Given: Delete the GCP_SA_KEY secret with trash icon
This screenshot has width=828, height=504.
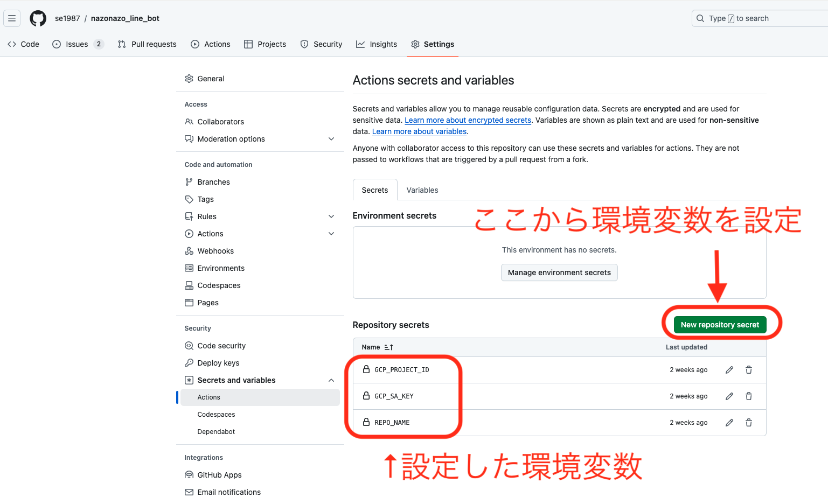Looking at the screenshot, I should 749,396.
